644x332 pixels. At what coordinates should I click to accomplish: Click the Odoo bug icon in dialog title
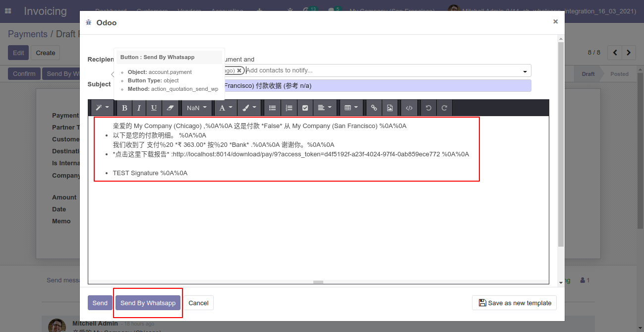click(x=89, y=22)
